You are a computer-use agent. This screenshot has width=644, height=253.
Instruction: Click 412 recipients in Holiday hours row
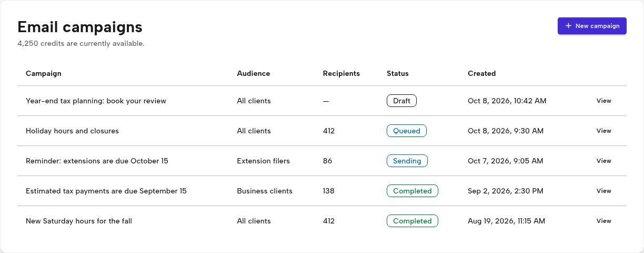329,131
